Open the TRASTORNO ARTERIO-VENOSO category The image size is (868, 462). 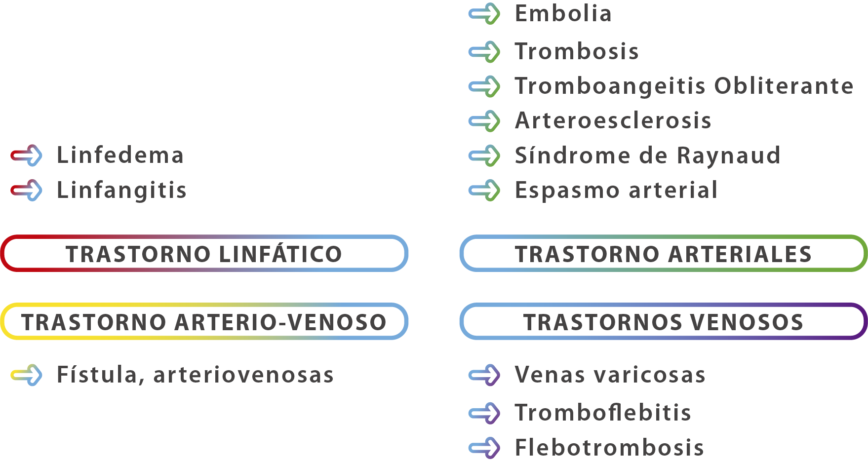point(204,321)
